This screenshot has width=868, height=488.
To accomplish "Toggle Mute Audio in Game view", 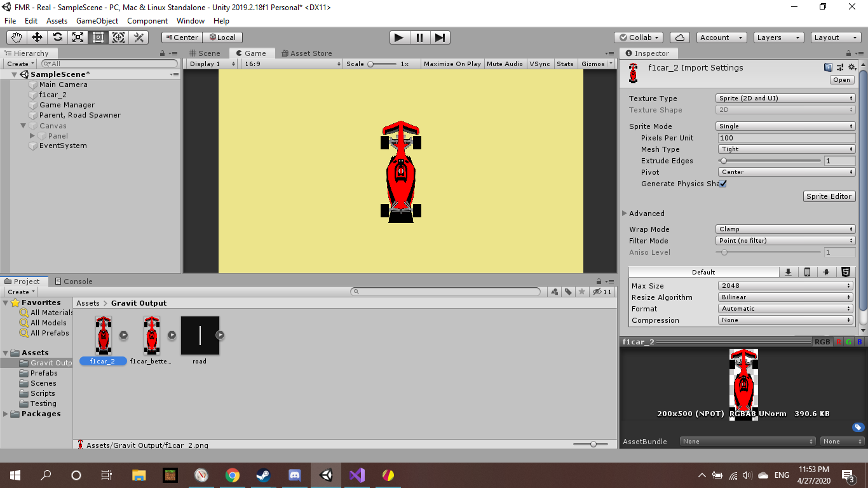I will click(505, 64).
